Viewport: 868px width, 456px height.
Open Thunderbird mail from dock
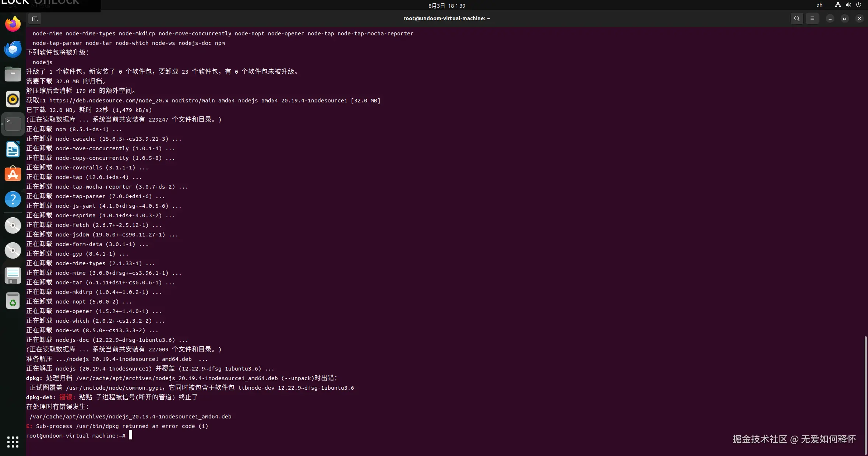point(13,49)
